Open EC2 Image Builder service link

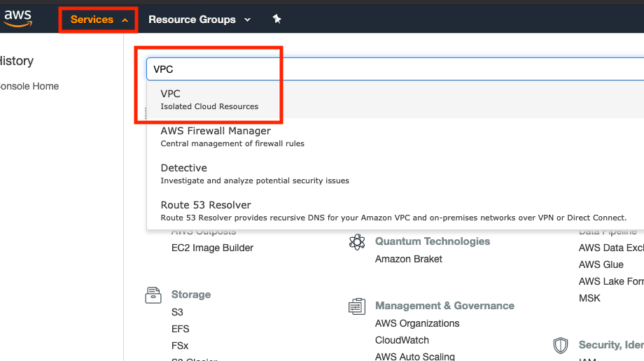[212, 248]
